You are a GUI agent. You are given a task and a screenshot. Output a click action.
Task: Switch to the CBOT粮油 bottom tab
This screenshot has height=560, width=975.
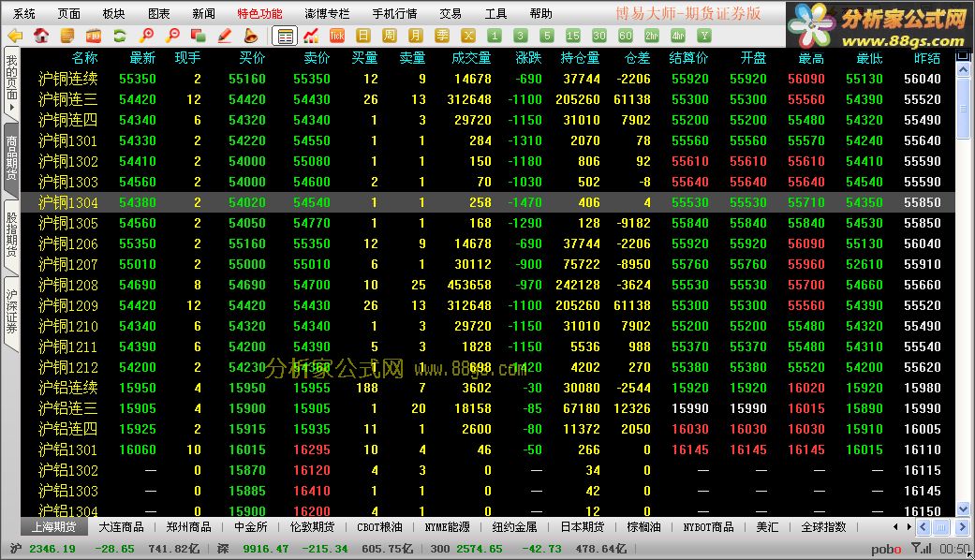tap(379, 527)
